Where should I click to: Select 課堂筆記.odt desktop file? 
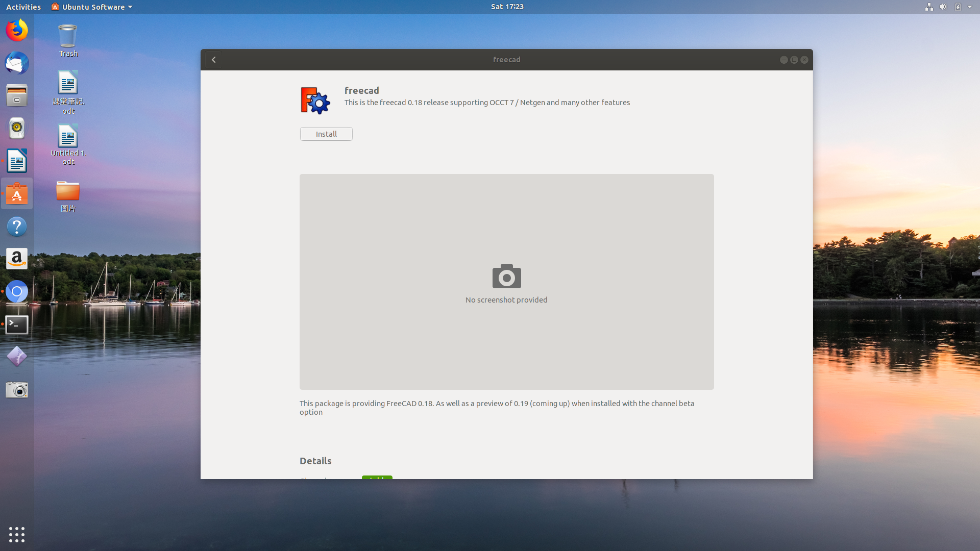click(68, 92)
